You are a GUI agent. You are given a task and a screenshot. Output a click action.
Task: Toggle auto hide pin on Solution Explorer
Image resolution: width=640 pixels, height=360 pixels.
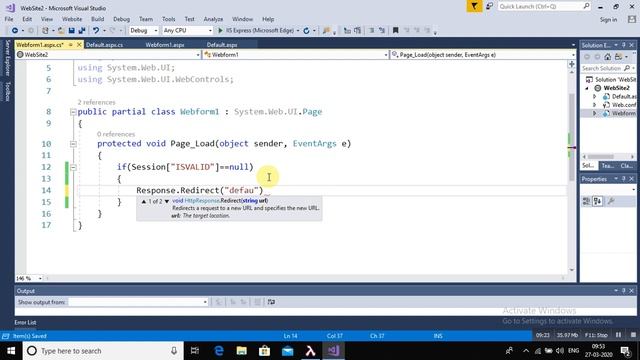624,45
